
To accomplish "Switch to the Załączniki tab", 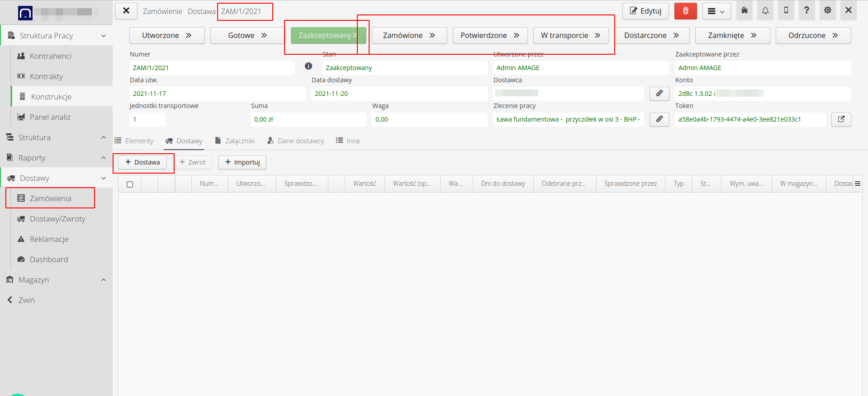I will (235, 141).
